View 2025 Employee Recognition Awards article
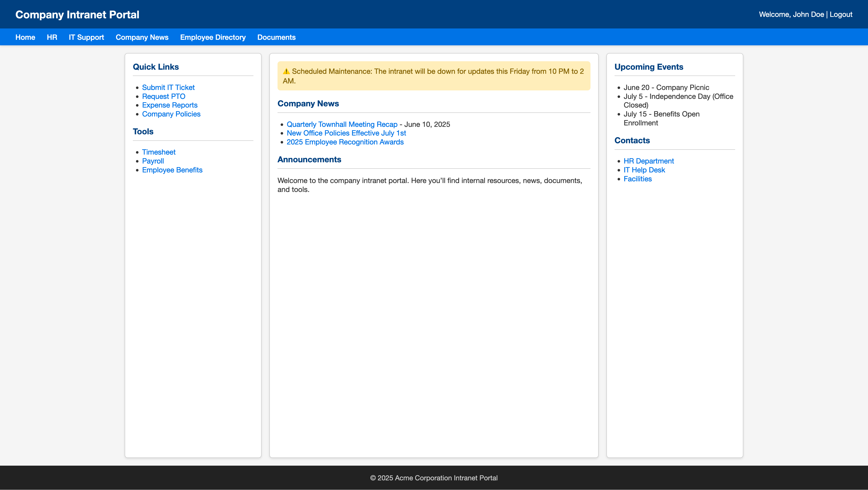This screenshot has height=490, width=868. (345, 142)
